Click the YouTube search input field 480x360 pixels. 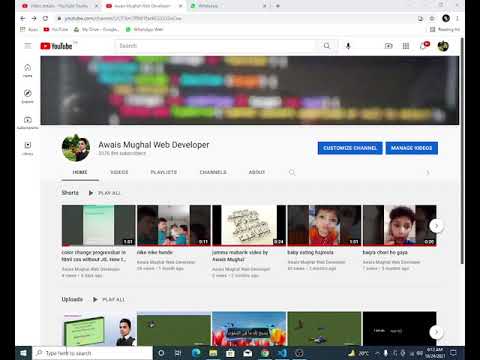coord(215,46)
